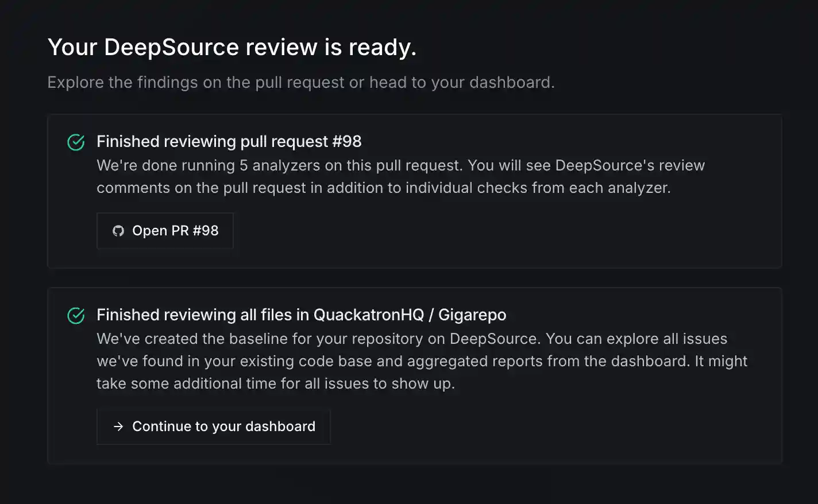Click the green checkmark beside Finished reviewing all files
The image size is (818, 504).
[x=76, y=315]
